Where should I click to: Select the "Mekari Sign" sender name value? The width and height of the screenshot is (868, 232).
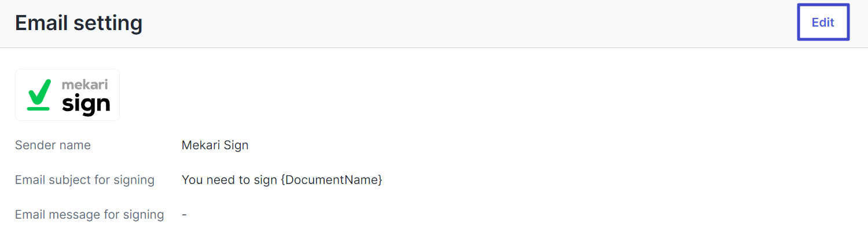click(215, 145)
